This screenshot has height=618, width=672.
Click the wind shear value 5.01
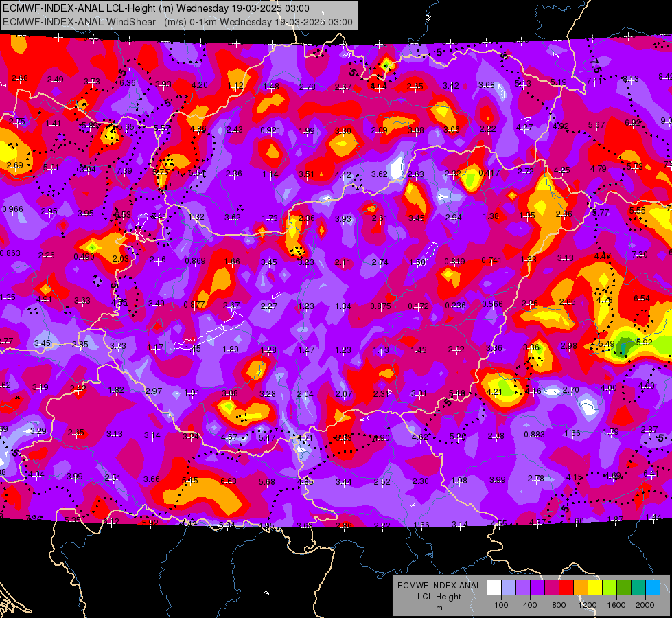click(x=51, y=168)
